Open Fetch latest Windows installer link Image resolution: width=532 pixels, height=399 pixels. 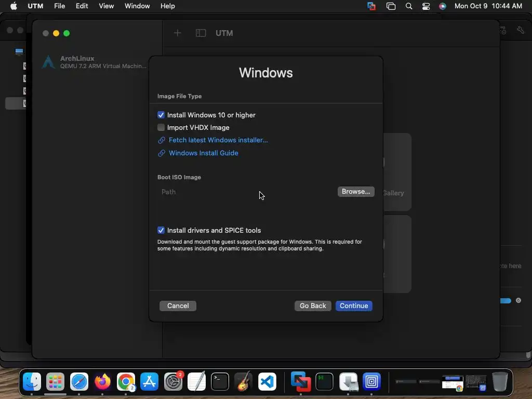coord(218,140)
